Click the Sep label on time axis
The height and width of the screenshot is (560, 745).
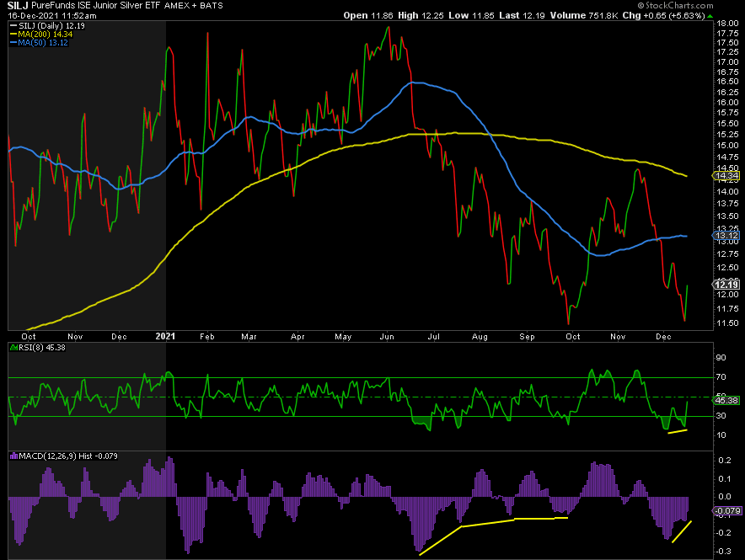527,337
